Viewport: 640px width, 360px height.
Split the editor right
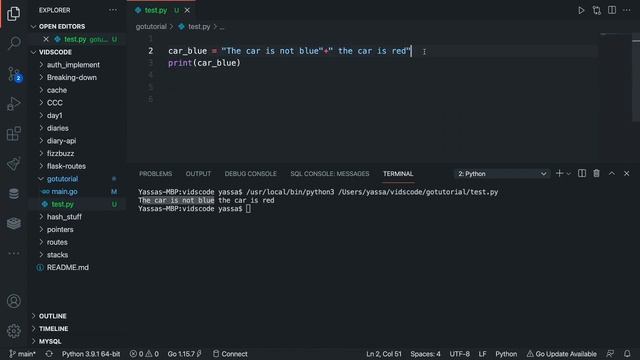tap(611, 10)
